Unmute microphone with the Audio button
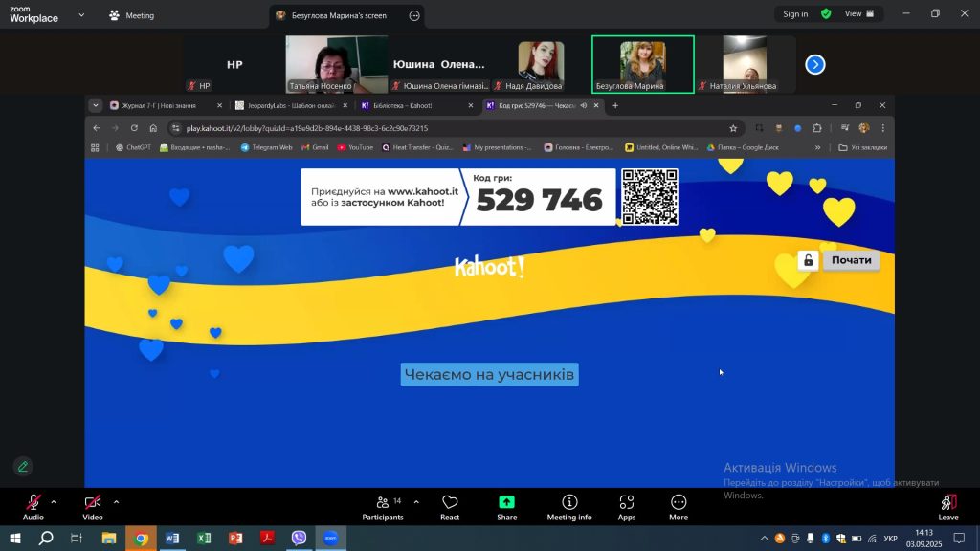This screenshot has height=551, width=980. (x=33, y=507)
